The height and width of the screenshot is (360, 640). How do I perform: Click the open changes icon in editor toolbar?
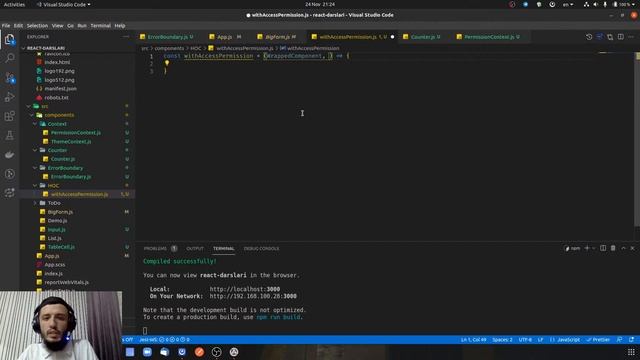coord(600,37)
